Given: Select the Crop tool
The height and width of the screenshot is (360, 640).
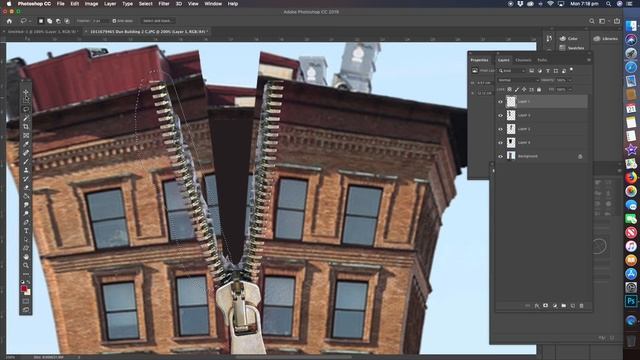Looking at the screenshot, I should click(26, 127).
